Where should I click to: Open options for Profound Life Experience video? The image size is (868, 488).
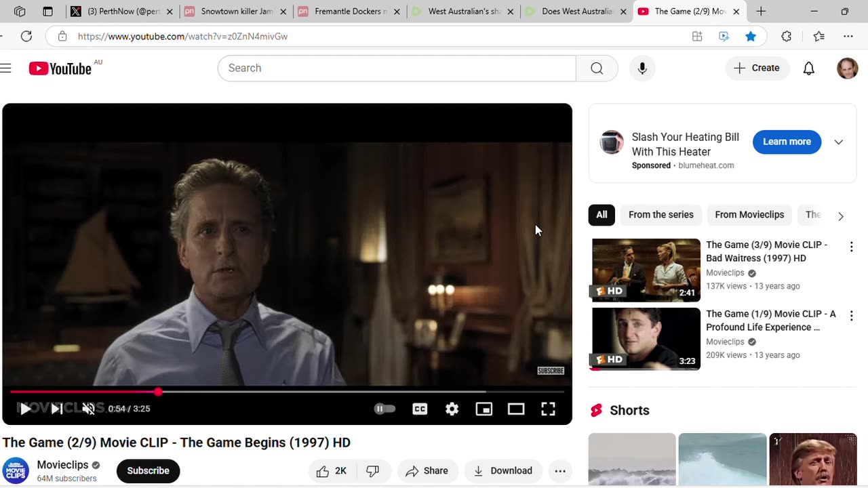pyautogui.click(x=851, y=317)
